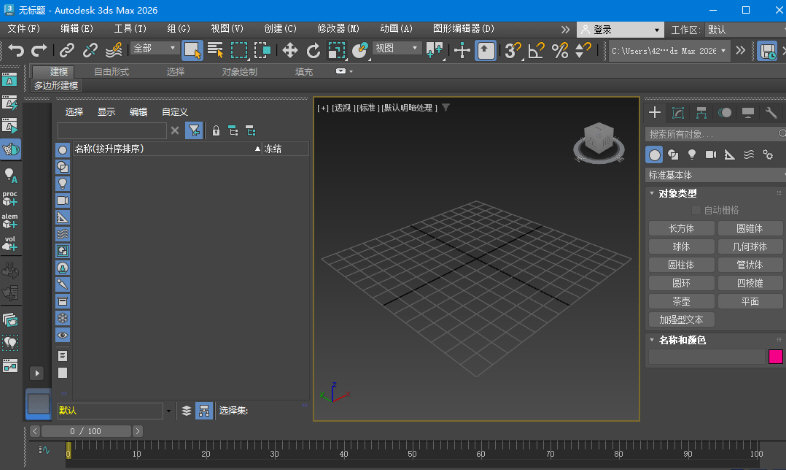Open the 修改器(M) menu
786x470 pixels.
pyautogui.click(x=338, y=29)
